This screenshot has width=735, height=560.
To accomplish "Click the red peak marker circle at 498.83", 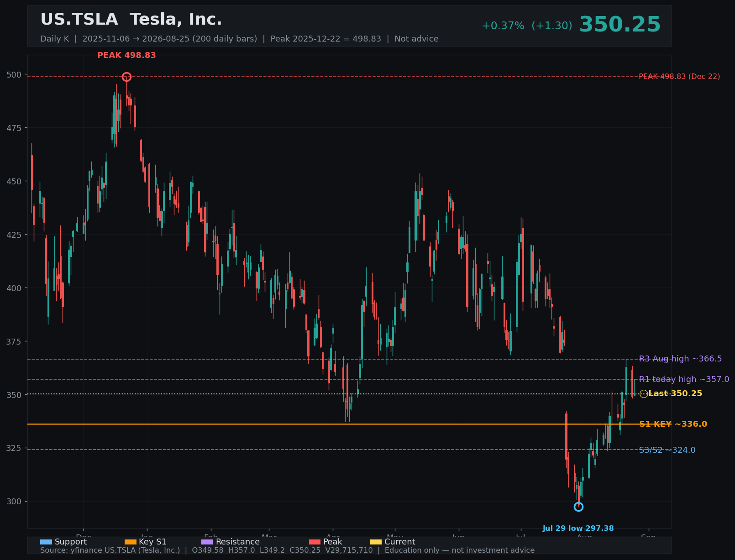I will click(x=127, y=77).
